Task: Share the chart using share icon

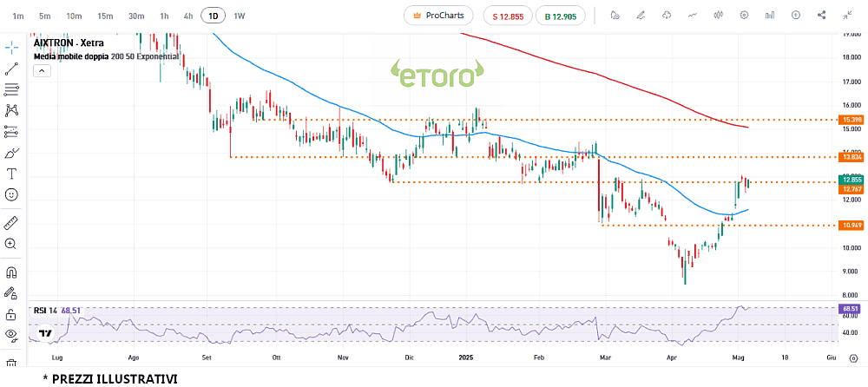Action: pyautogui.click(x=822, y=15)
